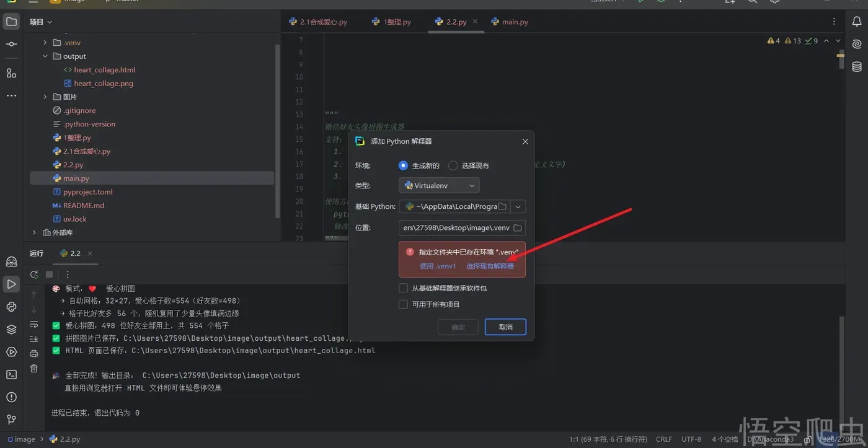Open the Hugging Face tool window icon

[x=11, y=261]
